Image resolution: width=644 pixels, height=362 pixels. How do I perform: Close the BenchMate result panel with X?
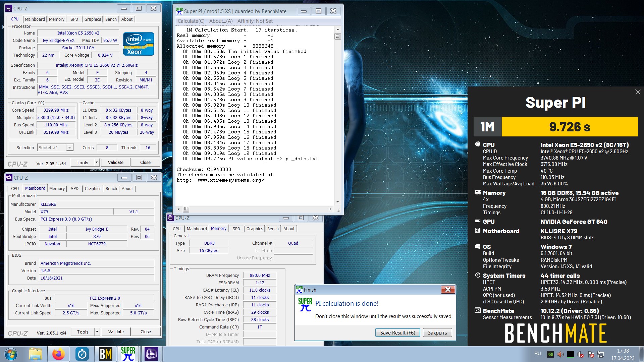[x=638, y=92]
